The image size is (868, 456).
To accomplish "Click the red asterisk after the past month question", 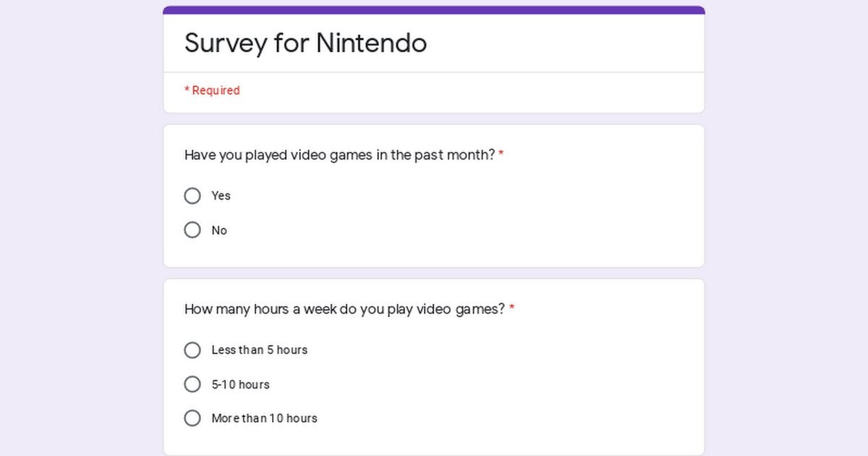I will [x=501, y=155].
